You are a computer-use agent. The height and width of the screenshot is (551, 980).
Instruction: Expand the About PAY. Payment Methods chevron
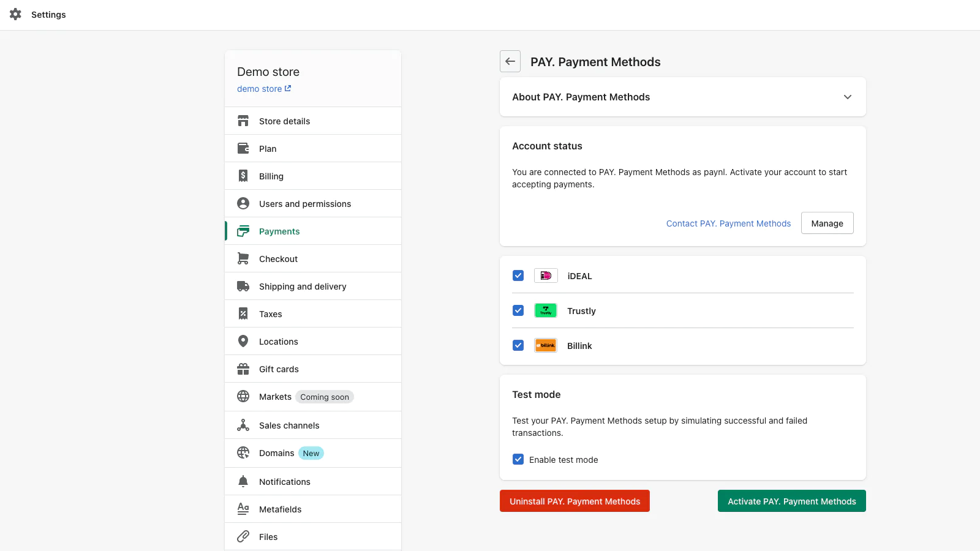click(x=848, y=97)
